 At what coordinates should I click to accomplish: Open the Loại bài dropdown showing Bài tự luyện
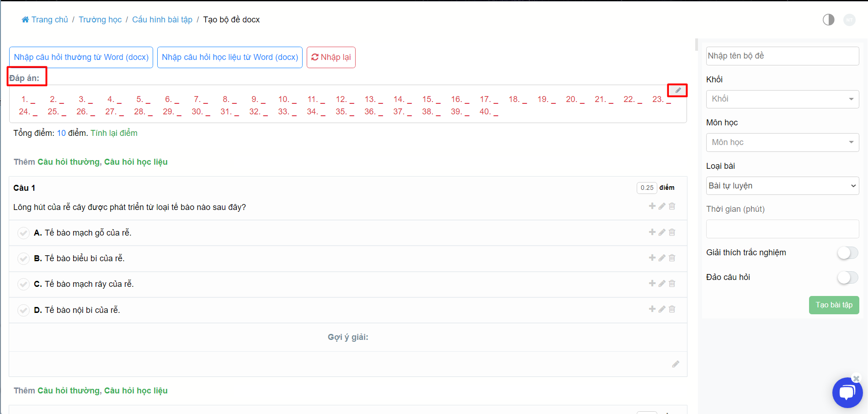tap(783, 186)
